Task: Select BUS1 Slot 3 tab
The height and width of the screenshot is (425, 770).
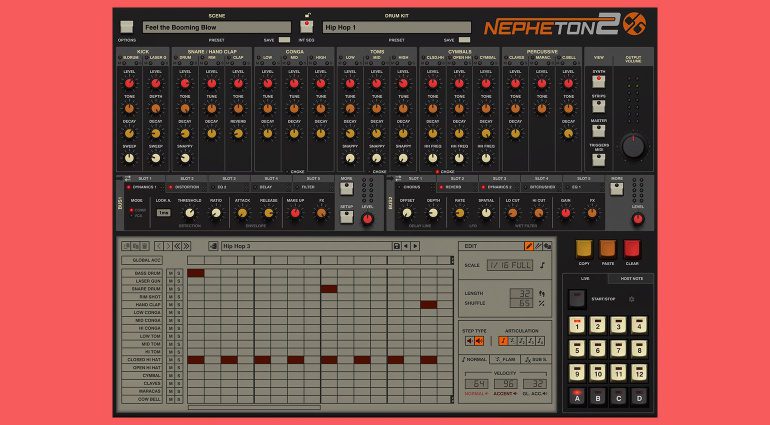Action: click(x=229, y=179)
